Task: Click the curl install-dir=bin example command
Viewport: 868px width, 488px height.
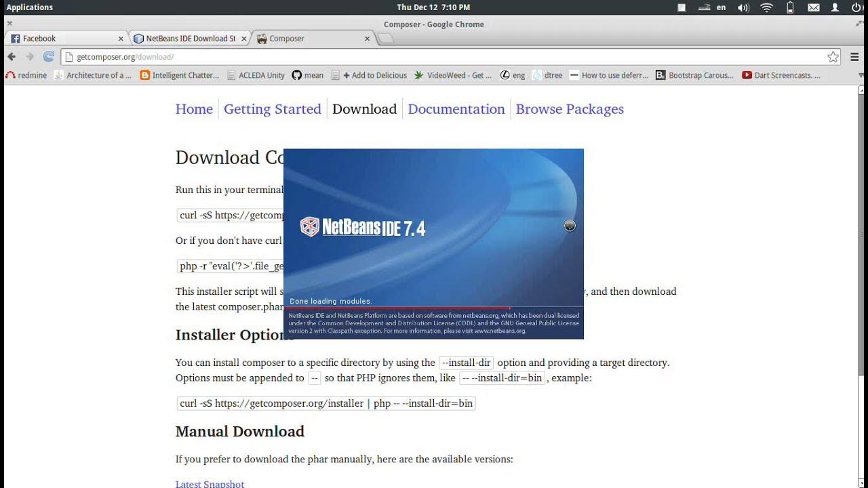Action: coord(326,403)
